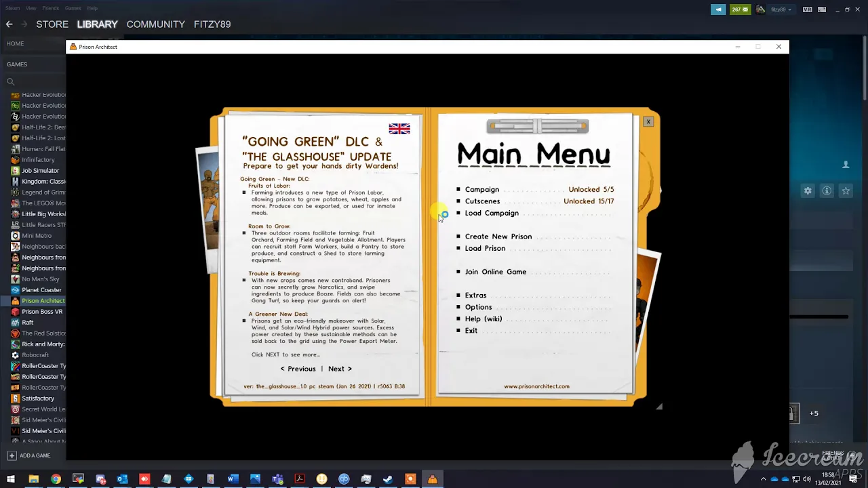Expand the GAMES filter dropdown
The width and height of the screenshot is (868, 488).
[x=17, y=64]
